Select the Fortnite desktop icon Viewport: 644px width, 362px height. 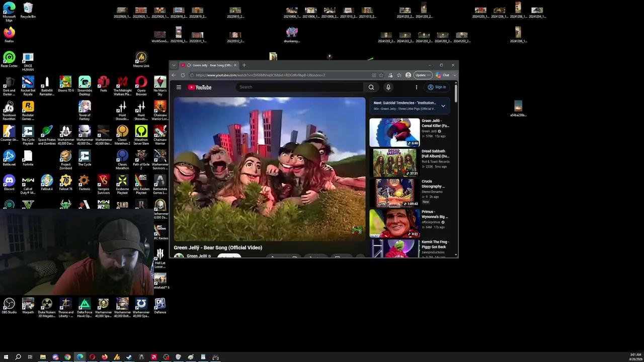(x=28, y=158)
